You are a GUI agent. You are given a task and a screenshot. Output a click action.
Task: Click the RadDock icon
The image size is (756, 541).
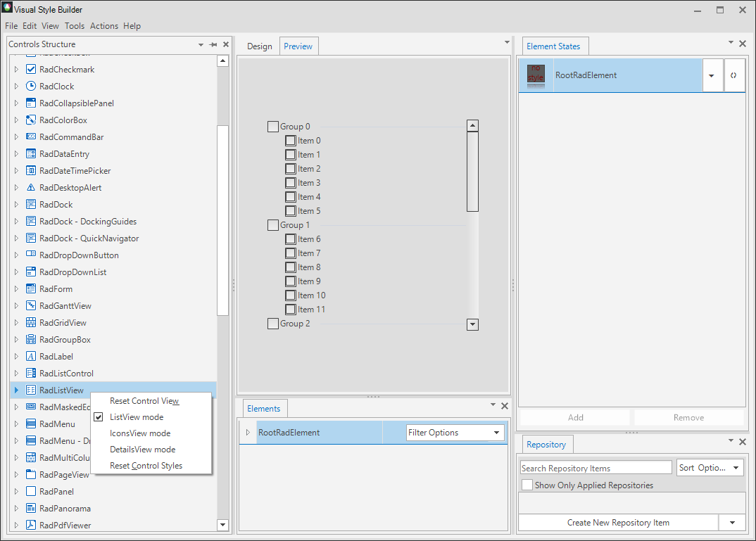31,204
